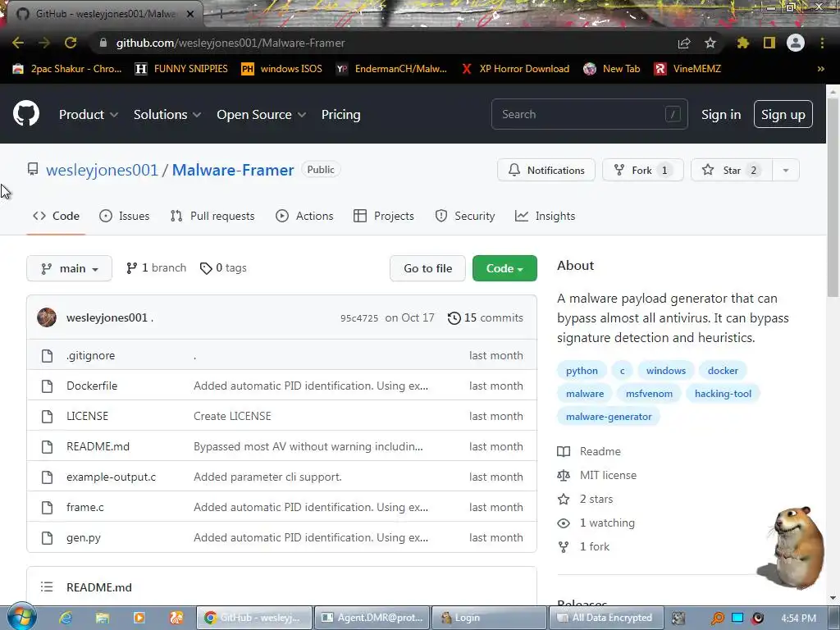
Task: Click the Notifications bell button
Action: coord(546,170)
